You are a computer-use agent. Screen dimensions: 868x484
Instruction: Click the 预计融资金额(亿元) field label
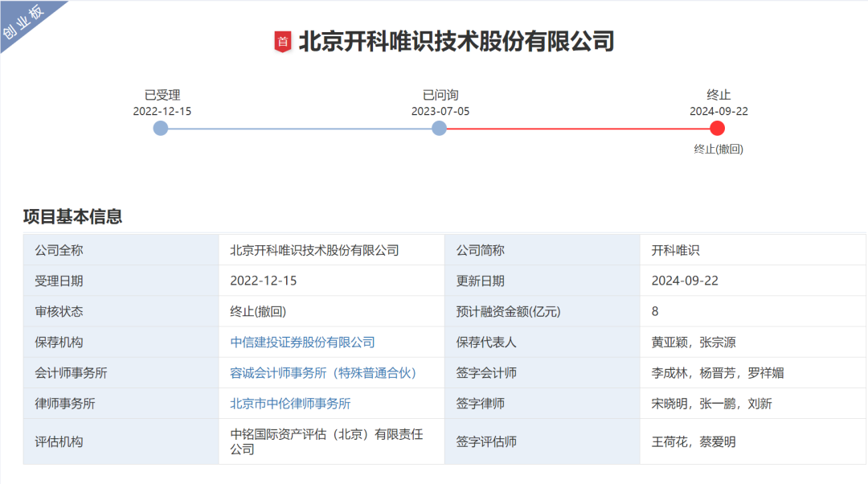[x=508, y=312]
